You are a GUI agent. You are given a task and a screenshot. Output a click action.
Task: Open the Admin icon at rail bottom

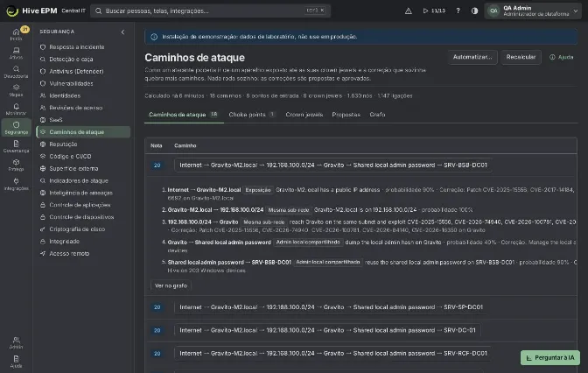pos(16,342)
